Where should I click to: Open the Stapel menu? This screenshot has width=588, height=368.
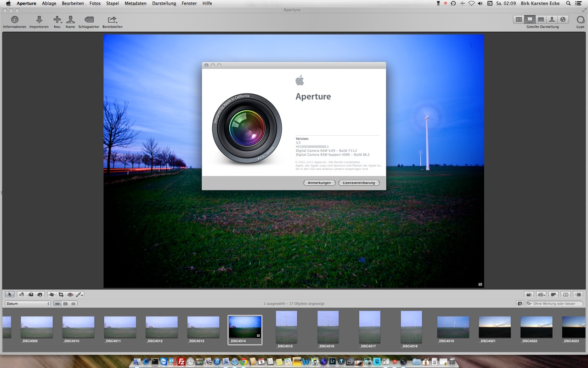[113, 3]
